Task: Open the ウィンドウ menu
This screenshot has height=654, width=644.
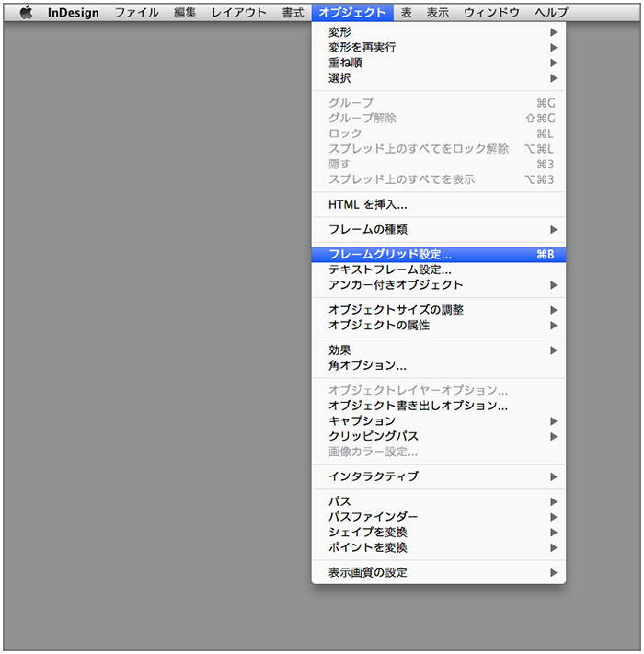Action: [x=492, y=13]
